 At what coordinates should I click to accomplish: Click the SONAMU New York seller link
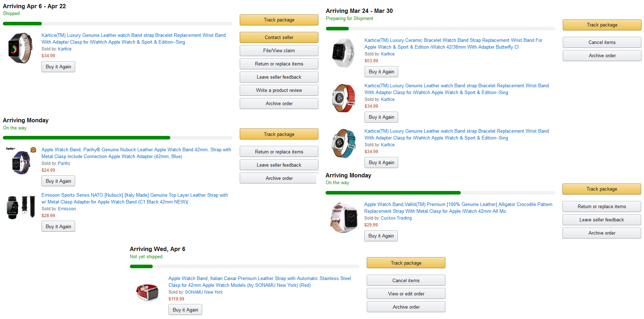pos(204,292)
